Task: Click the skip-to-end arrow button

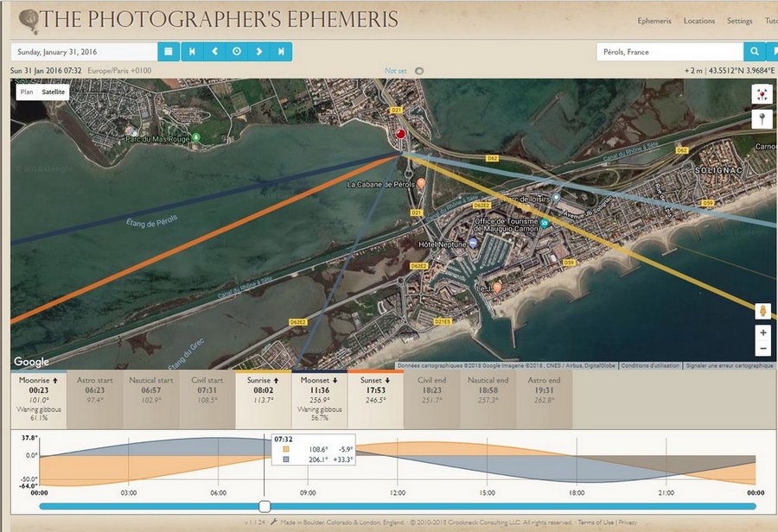Action: (281, 52)
